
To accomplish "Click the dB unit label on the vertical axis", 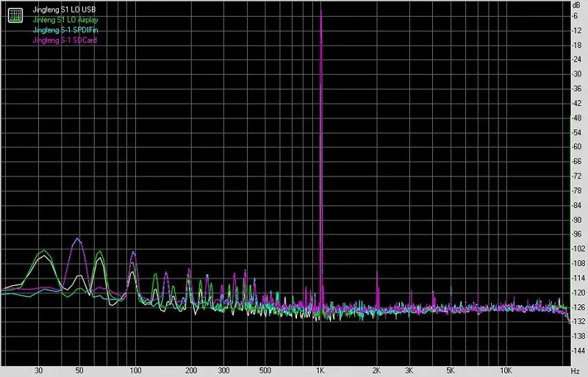I will click(576, 5).
